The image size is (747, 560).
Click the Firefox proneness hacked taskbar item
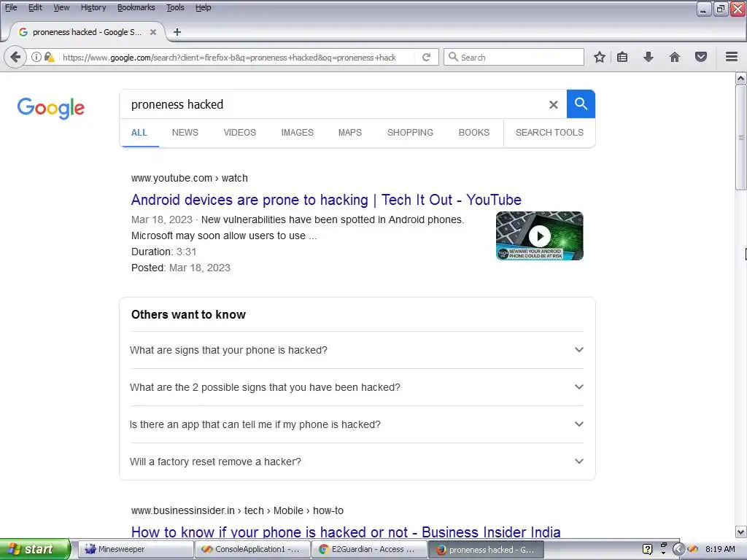[486, 550]
